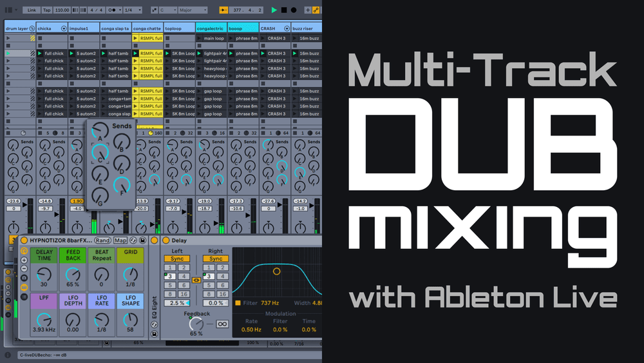Toggle the Automation Arm link icon
Image resolution: width=644 pixels, height=363 pixels.
(316, 10)
